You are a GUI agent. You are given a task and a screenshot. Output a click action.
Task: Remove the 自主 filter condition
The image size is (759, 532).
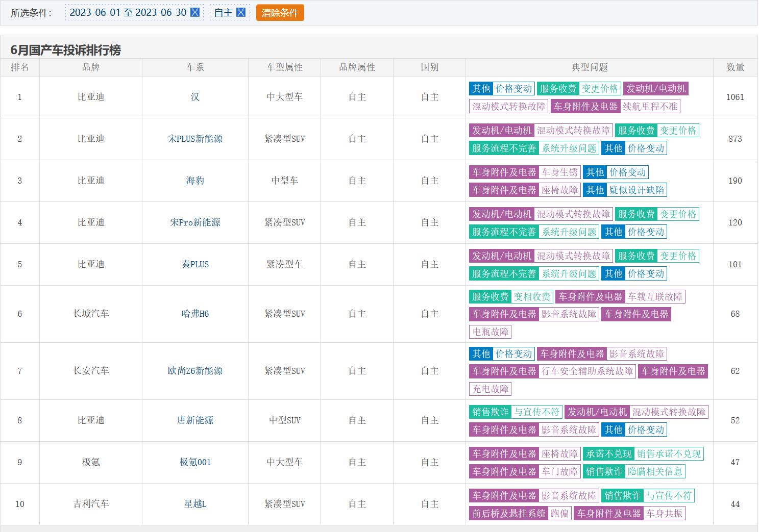[241, 13]
